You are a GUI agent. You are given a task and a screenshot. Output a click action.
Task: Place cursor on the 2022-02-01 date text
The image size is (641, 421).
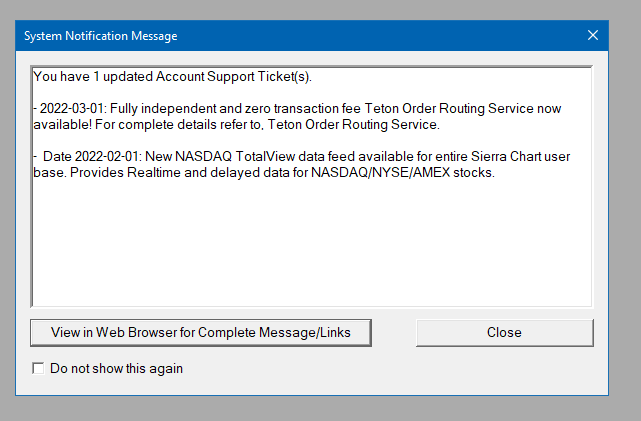click(x=107, y=156)
